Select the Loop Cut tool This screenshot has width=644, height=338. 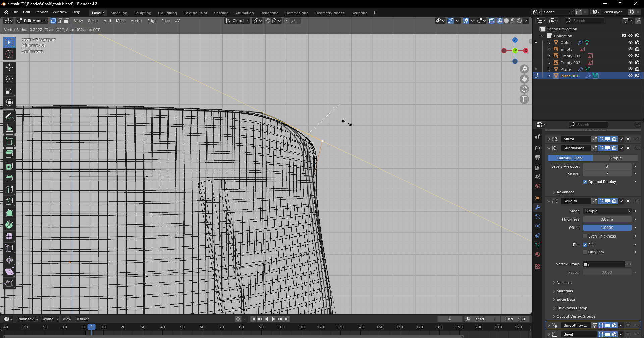coord(9,190)
